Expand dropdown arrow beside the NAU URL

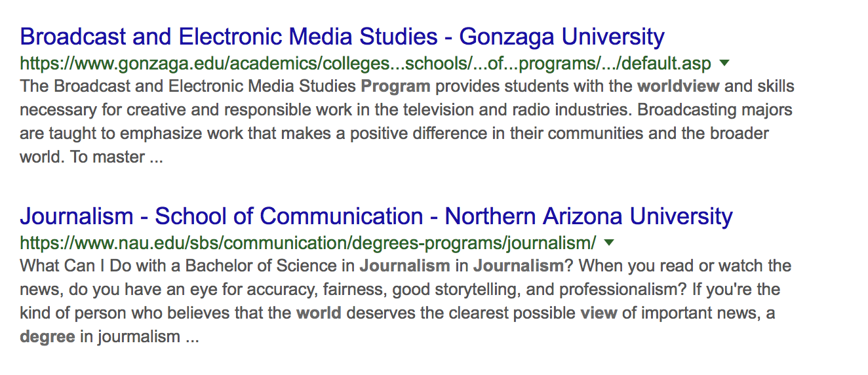[609, 243]
